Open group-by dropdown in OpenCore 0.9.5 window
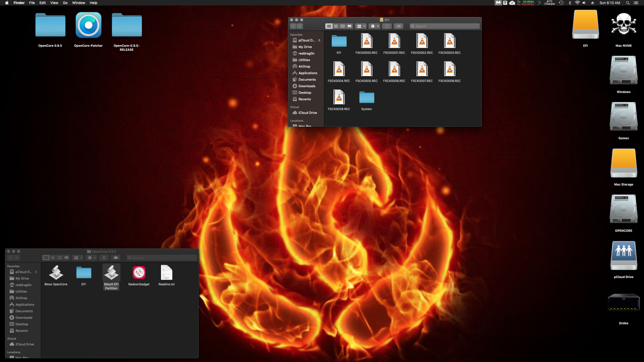This screenshot has height=362, width=644. click(78, 258)
